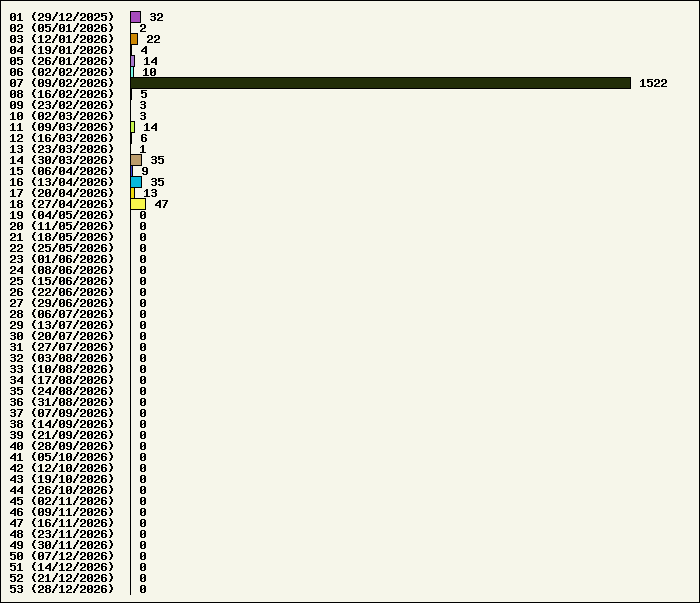
Task: Click the label 35 (24/08/2026)
Action: point(61,391)
